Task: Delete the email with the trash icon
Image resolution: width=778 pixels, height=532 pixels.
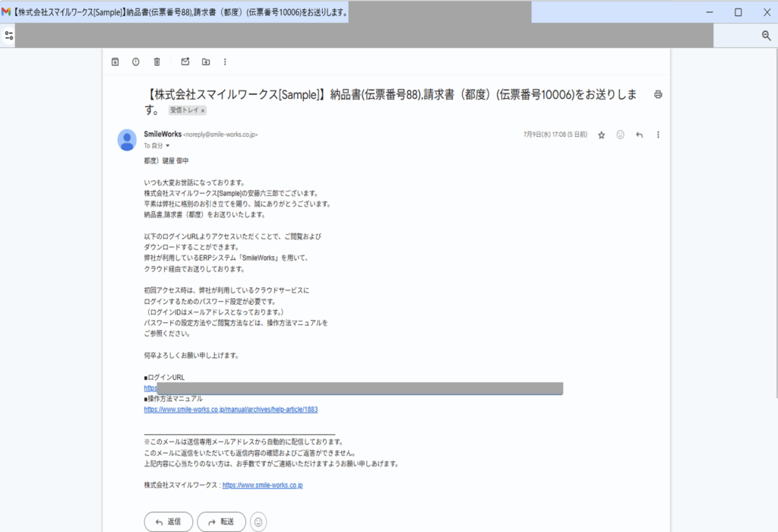Action: click(x=157, y=62)
